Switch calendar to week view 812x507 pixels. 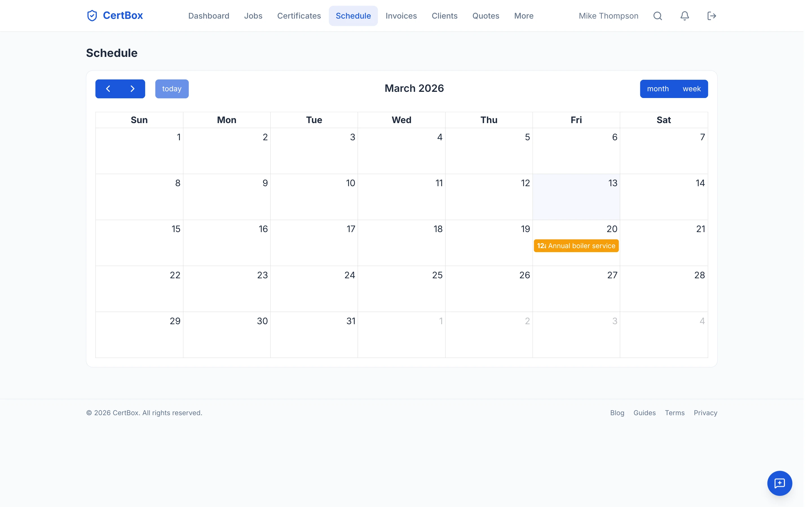(692, 88)
